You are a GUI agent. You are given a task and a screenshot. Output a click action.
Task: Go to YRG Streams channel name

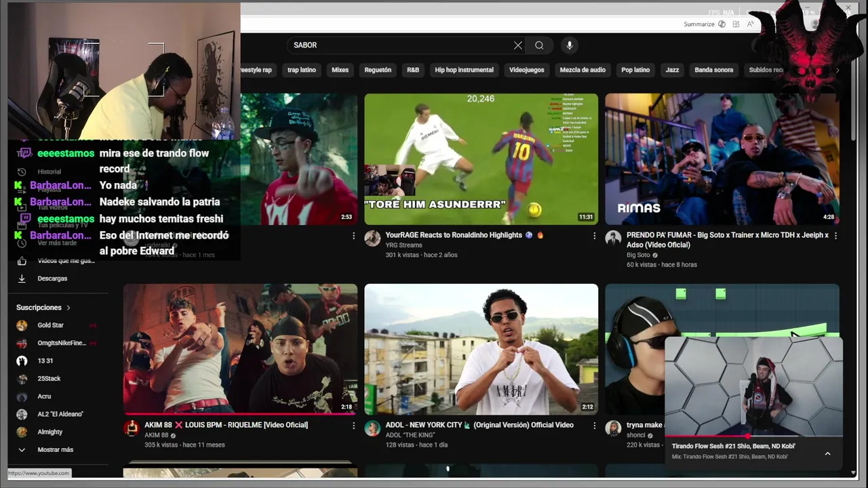click(403, 245)
